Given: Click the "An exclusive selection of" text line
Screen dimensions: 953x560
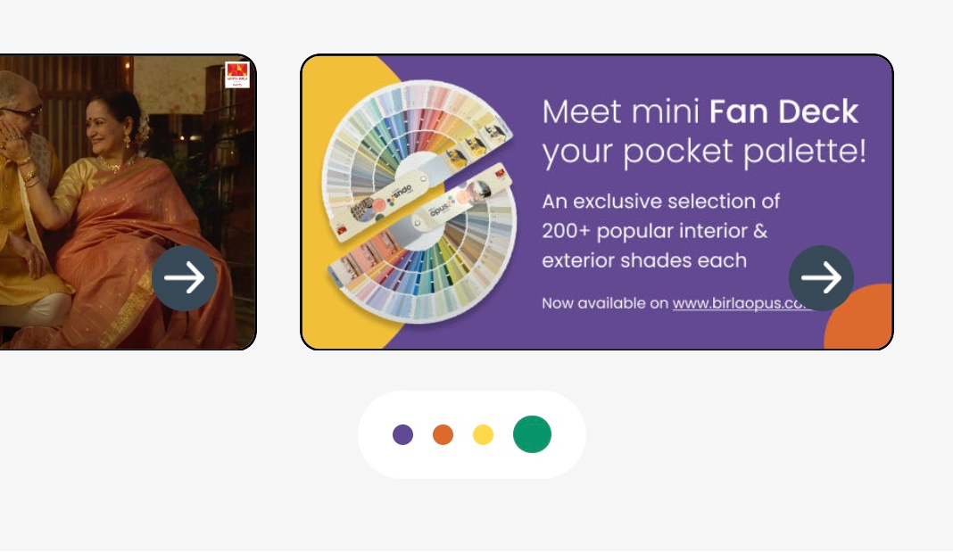Looking at the screenshot, I should [660, 201].
